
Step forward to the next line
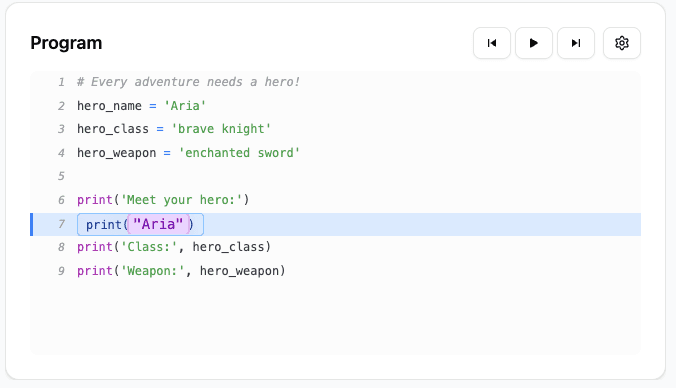576,43
